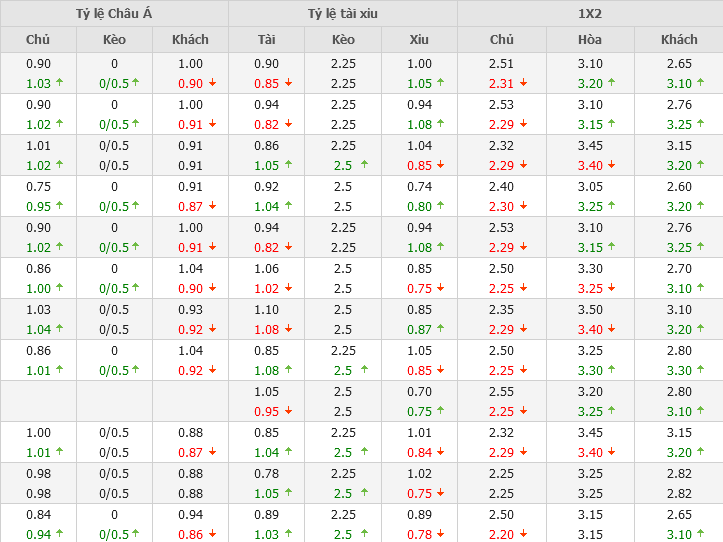Click the red down arrow beside 2.31

tap(524, 84)
